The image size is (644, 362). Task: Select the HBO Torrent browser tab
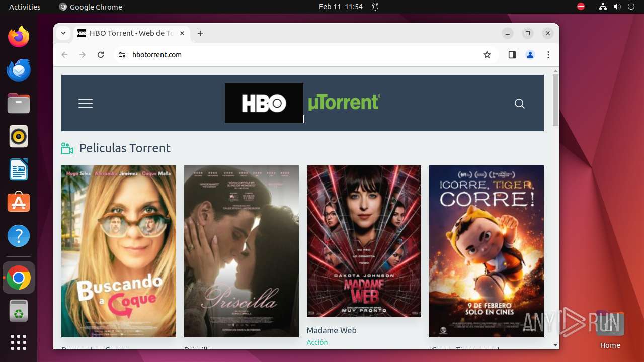[x=132, y=33]
